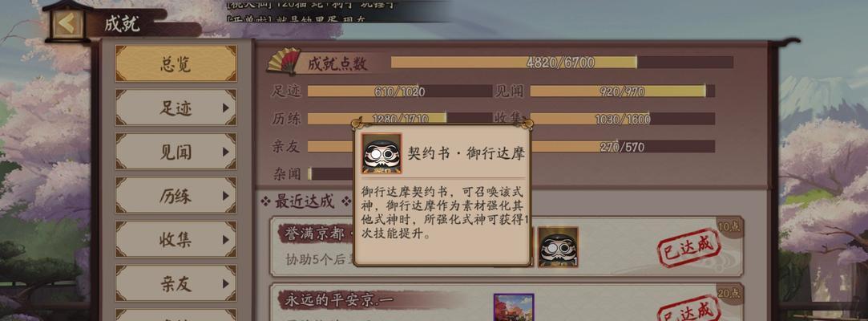
Task: Open the 誉满京都 achievement entry
Action: pyautogui.click(x=507, y=246)
